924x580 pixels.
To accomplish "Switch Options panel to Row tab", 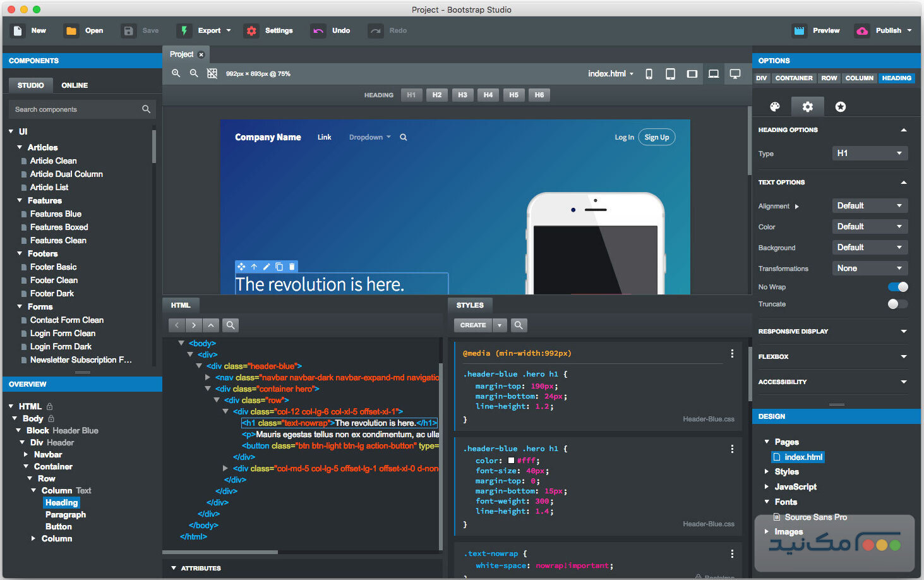I will point(829,78).
